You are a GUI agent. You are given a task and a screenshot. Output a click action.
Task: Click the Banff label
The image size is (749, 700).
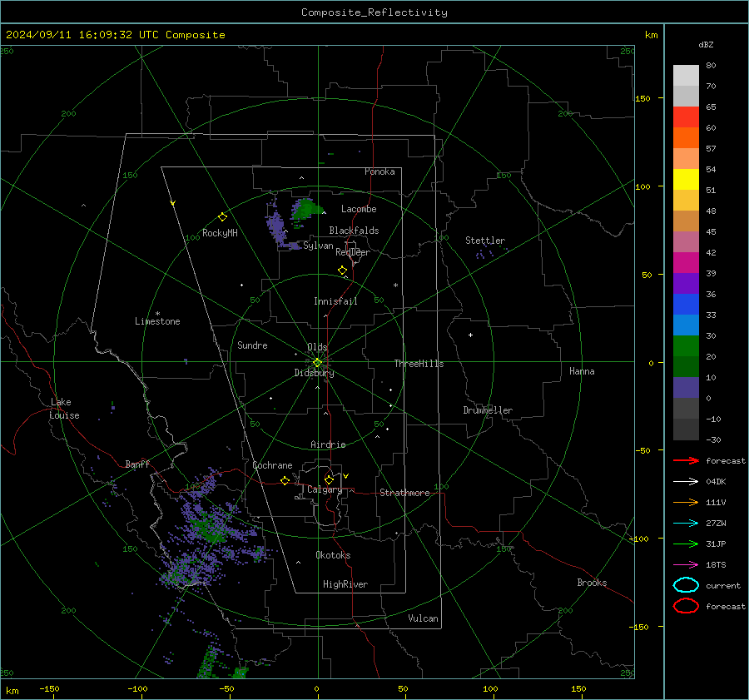pos(137,464)
